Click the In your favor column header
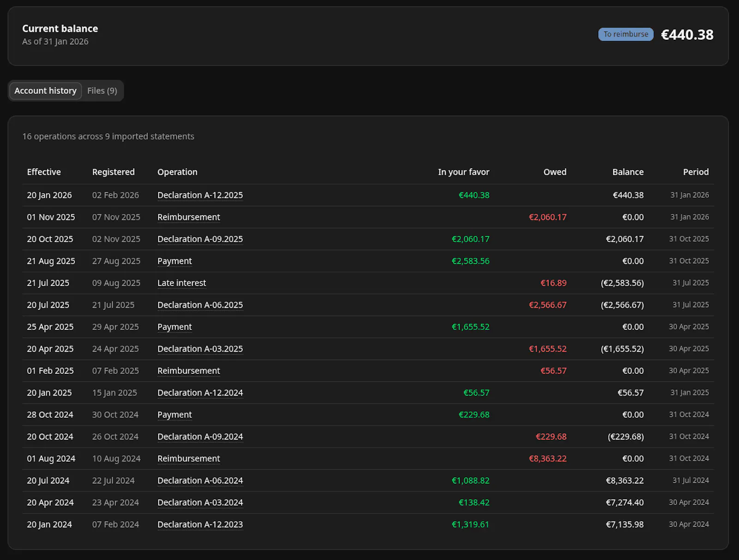The image size is (739, 560). (463, 172)
